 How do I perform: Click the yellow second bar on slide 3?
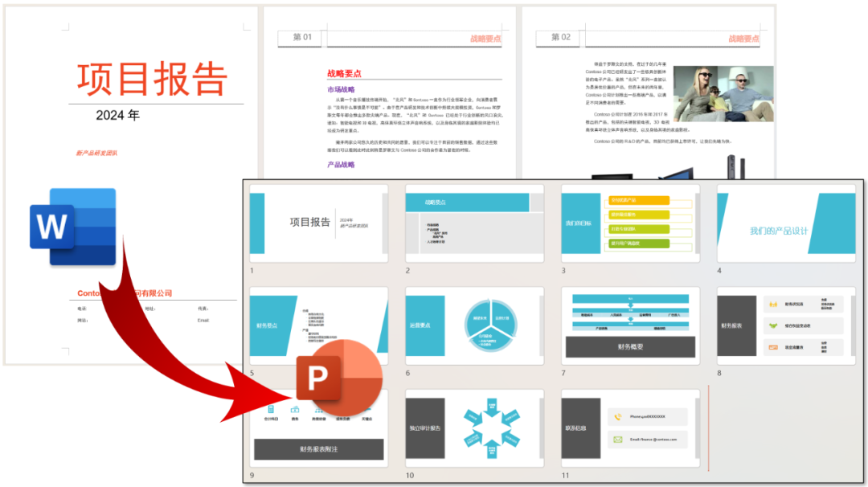coord(639,215)
